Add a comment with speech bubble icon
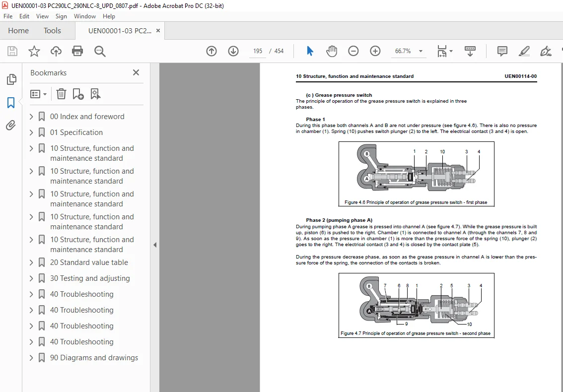The height and width of the screenshot is (392, 563). pos(502,51)
